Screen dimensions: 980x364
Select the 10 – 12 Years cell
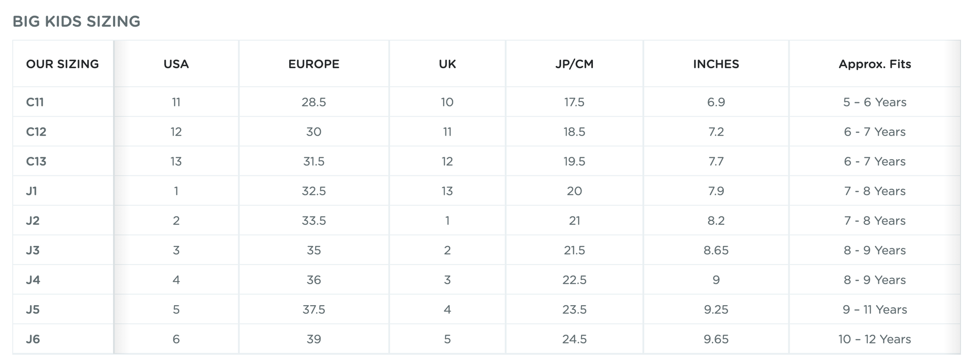click(875, 339)
